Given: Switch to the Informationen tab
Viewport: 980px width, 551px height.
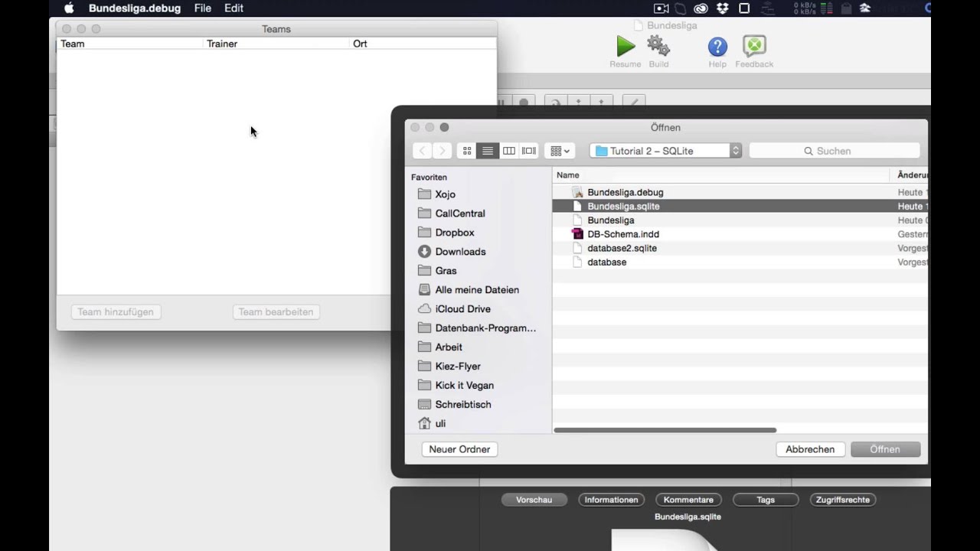Looking at the screenshot, I should (611, 500).
